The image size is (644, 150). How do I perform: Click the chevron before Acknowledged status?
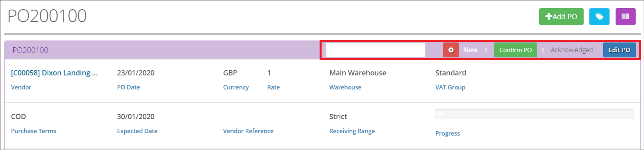[543, 50]
